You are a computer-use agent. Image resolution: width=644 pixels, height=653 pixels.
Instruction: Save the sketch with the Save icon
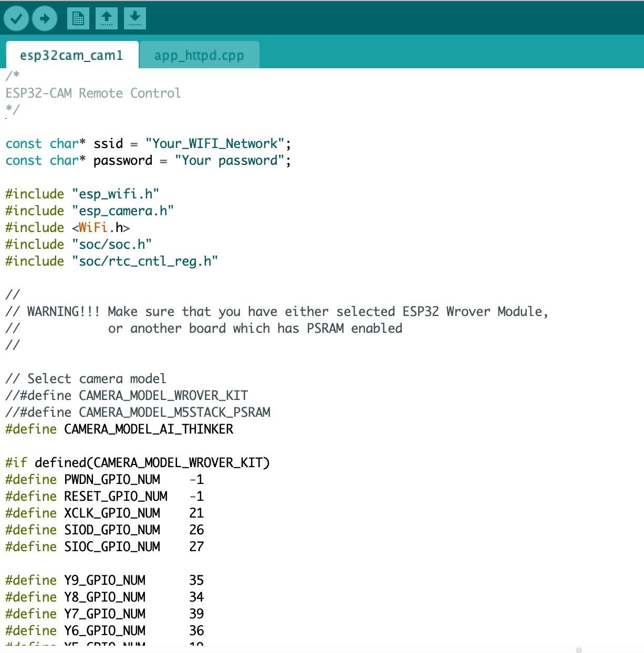click(135, 19)
